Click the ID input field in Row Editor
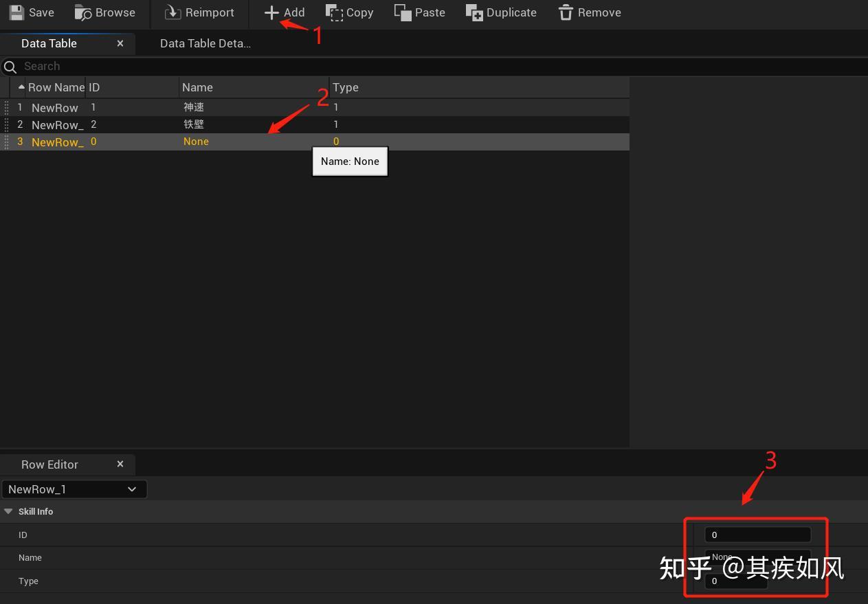This screenshot has height=604, width=868. tap(757, 534)
